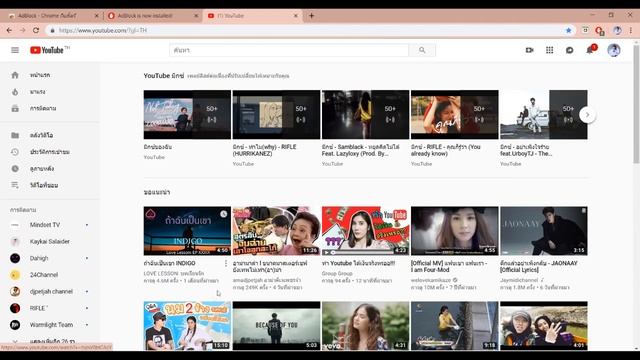This screenshot has height=360, width=640.
Task: Open History clock item in sidebar
Action: tap(49, 152)
